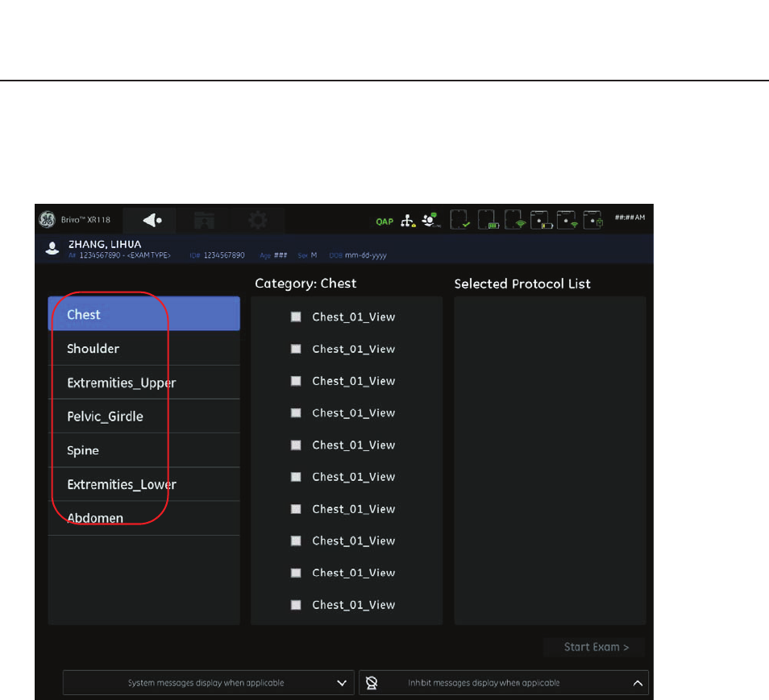The image size is (769, 700).
Task: Click tabletop detector icon with Wi-Fi signal
Action: pos(567,220)
